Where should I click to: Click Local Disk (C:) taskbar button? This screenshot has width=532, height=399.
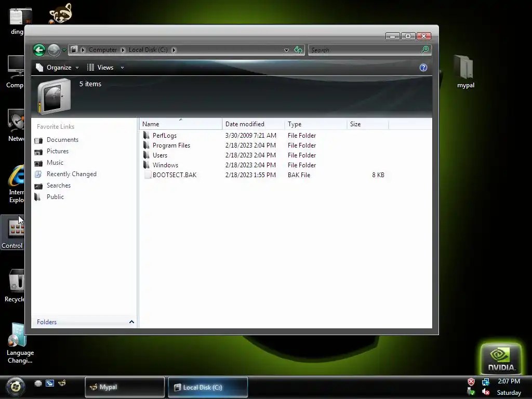tap(208, 387)
